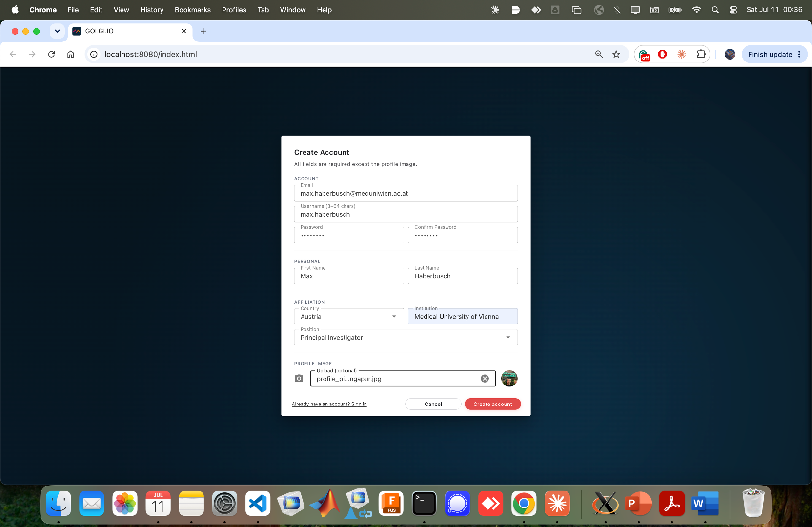The image size is (812, 527).
Task: Open MATLAB from the Dock
Action: pos(325,504)
